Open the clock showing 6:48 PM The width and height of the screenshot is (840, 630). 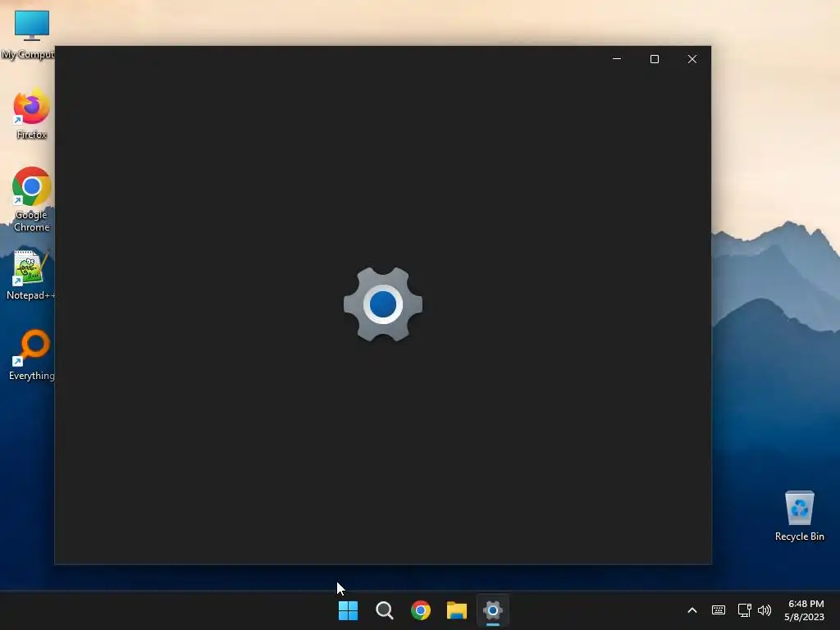[804, 610]
